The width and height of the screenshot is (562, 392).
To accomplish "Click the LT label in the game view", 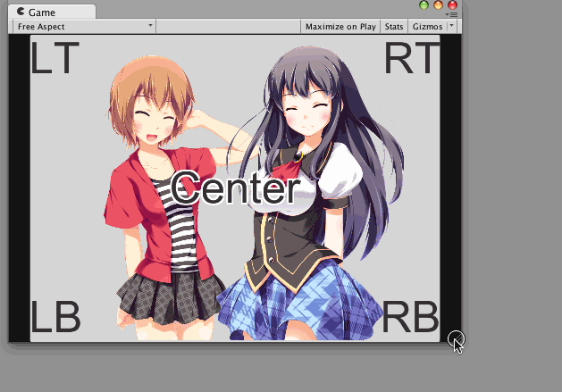I will point(55,58).
